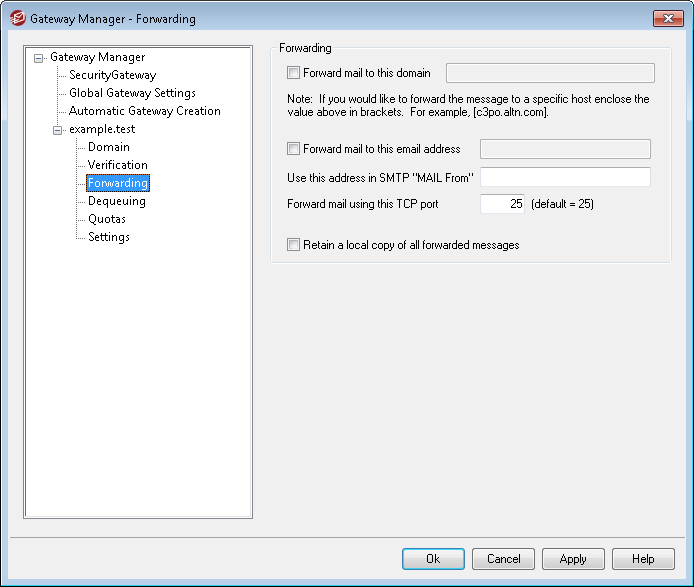The height and width of the screenshot is (587, 694).
Task: Click the Apply button
Action: 573,559
